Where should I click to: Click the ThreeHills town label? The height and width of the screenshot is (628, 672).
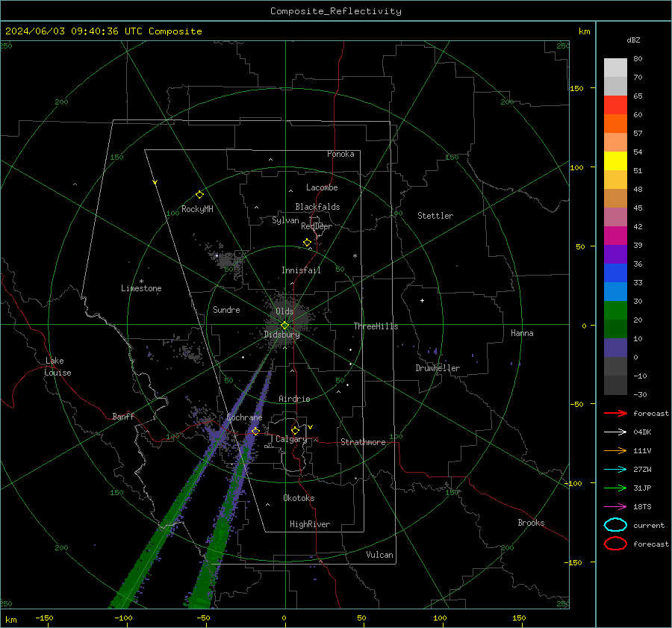(x=376, y=326)
